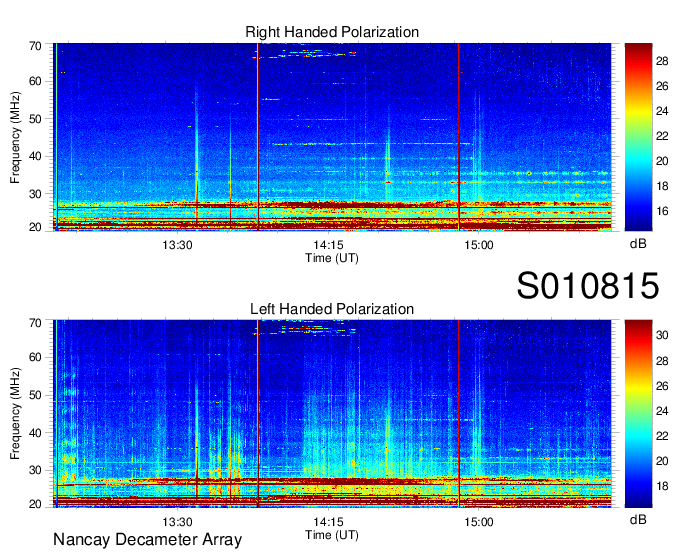Screen dimensions: 680x552
Task: Click the top plot's 20 MHz tick label
Action: pos(35,227)
